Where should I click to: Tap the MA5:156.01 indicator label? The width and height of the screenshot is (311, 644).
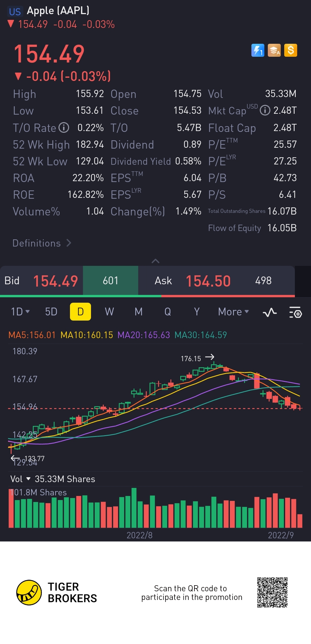32,335
